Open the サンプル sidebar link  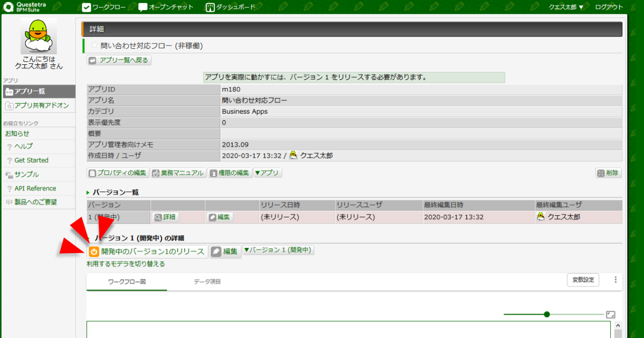(26, 174)
